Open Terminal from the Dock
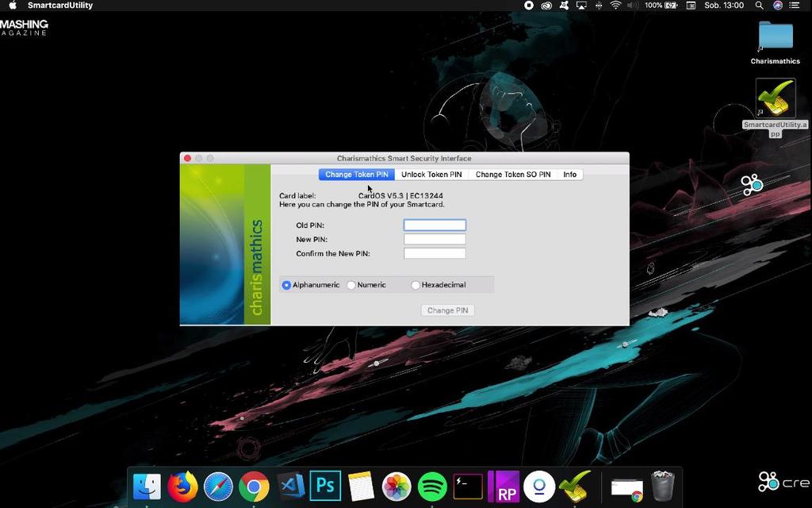The height and width of the screenshot is (508, 812). pos(468,487)
